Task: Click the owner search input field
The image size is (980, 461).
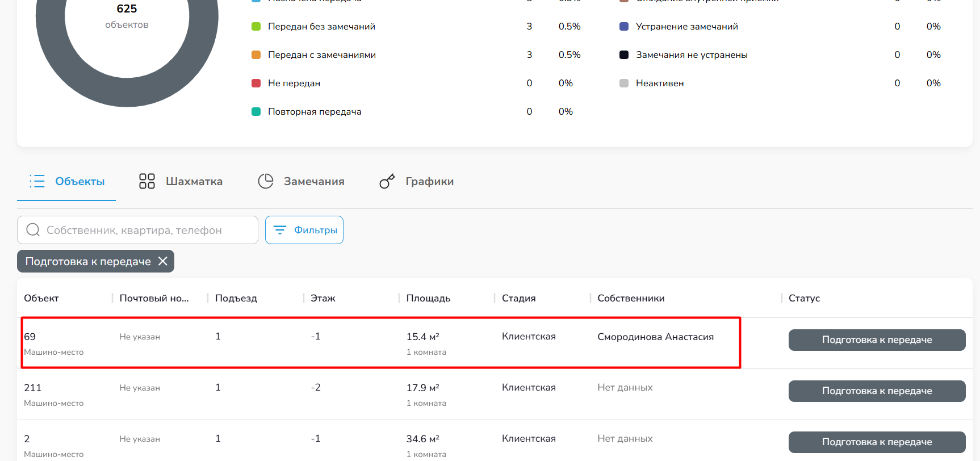Action: point(148,230)
